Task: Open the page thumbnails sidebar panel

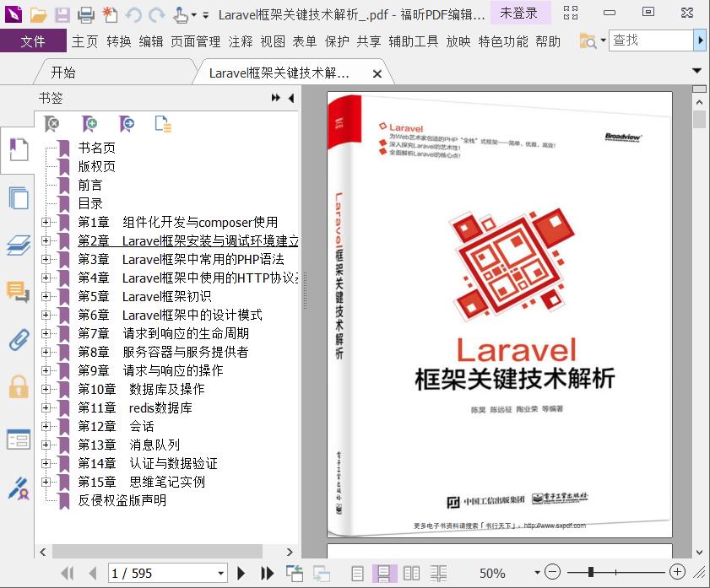Action: pyautogui.click(x=19, y=197)
